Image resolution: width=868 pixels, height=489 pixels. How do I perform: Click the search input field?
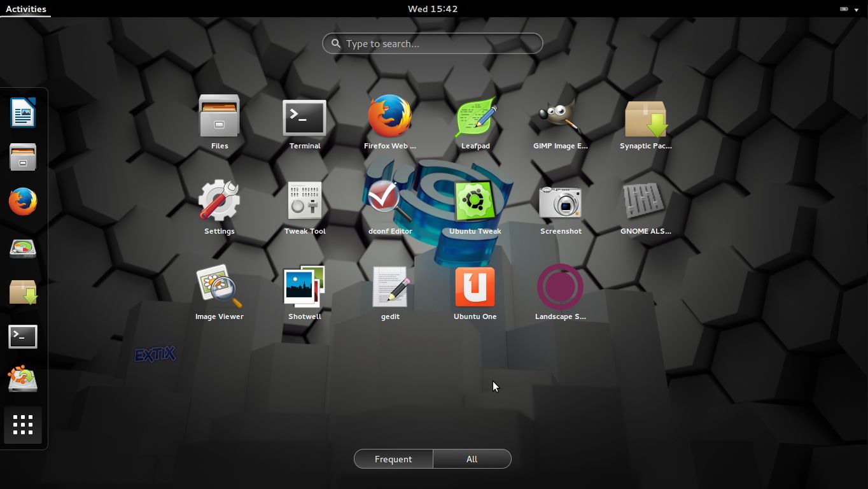click(x=432, y=43)
